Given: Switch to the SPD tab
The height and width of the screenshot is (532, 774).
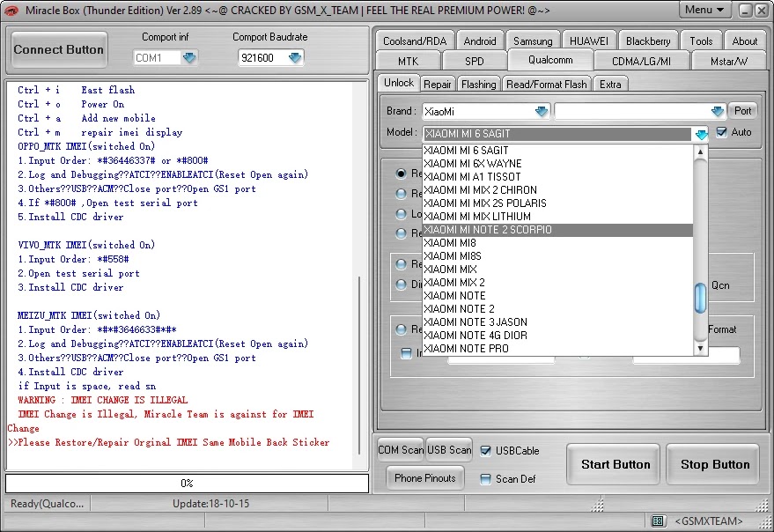Looking at the screenshot, I should pos(474,62).
